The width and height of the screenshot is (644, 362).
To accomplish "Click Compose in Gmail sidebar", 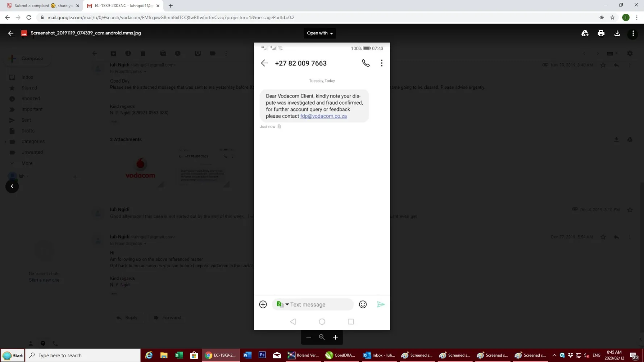I will coord(27,58).
